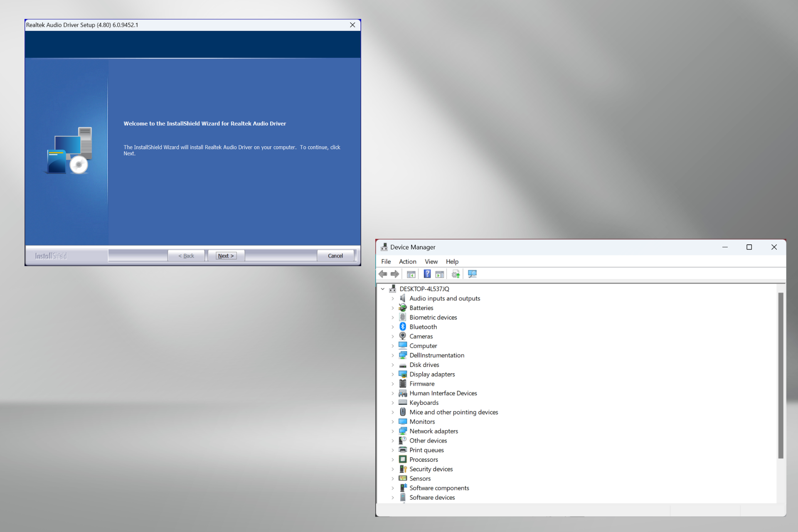This screenshot has height=532, width=798.
Task: Select the Sensors category icon
Action: point(402,478)
